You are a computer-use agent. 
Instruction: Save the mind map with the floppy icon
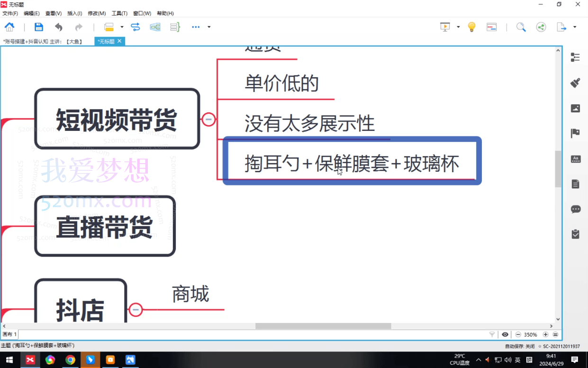coord(39,27)
